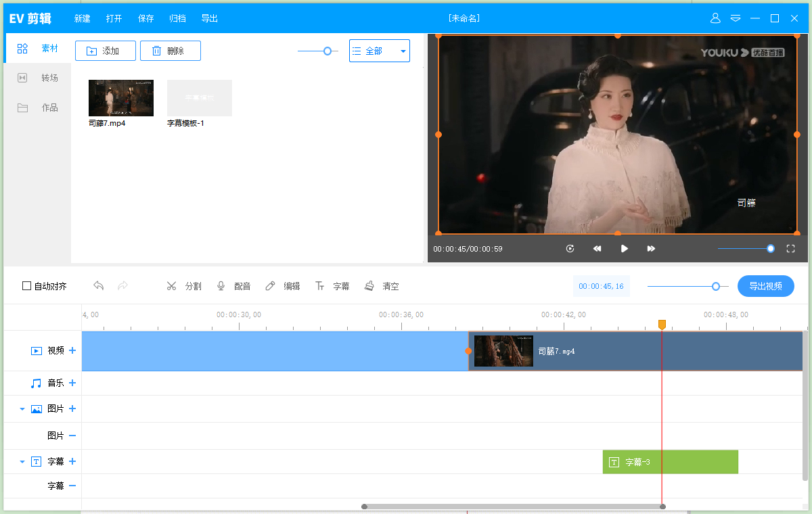Viewport: 812px width, 514px height.
Task: Open the title bar dropdown menu icon
Action: click(x=736, y=18)
